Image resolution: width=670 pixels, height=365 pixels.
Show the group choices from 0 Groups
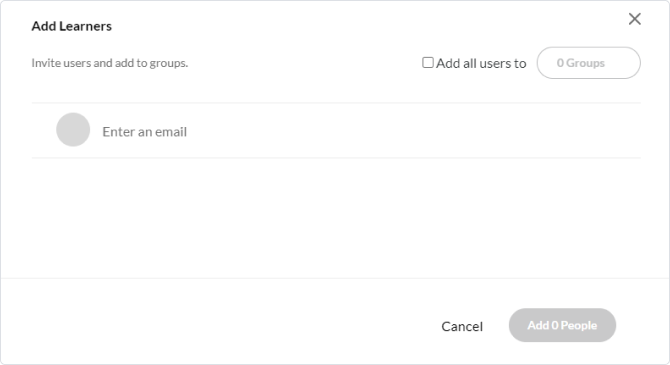(x=588, y=63)
